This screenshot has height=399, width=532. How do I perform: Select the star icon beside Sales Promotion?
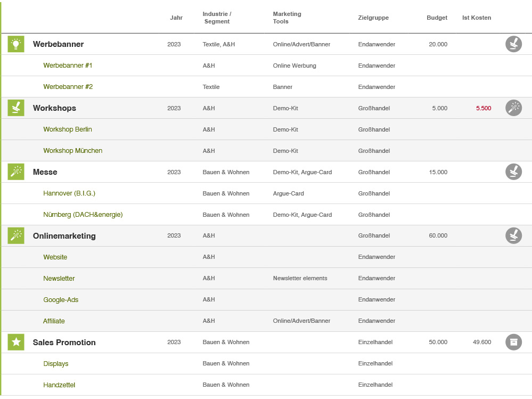15,342
